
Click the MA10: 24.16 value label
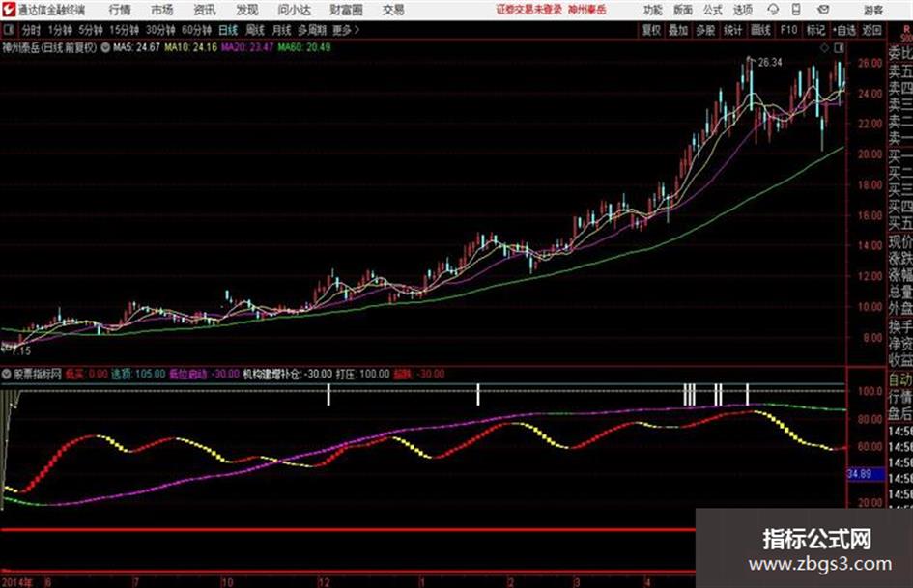pyautogui.click(x=190, y=47)
